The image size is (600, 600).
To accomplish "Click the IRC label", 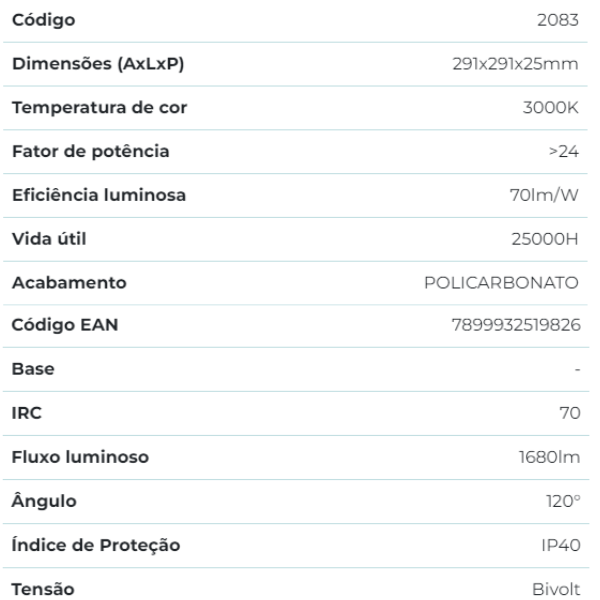I will point(25,414).
